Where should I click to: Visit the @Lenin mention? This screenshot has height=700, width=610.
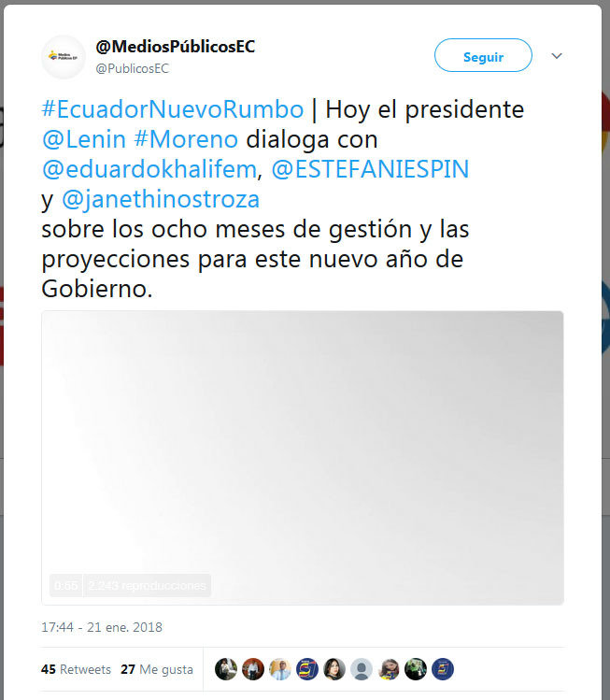[x=84, y=139]
